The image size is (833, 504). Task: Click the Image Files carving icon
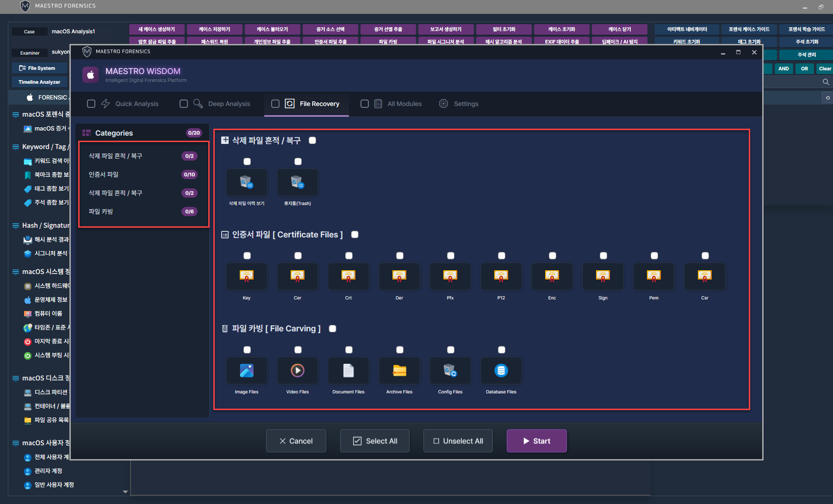coord(247,370)
